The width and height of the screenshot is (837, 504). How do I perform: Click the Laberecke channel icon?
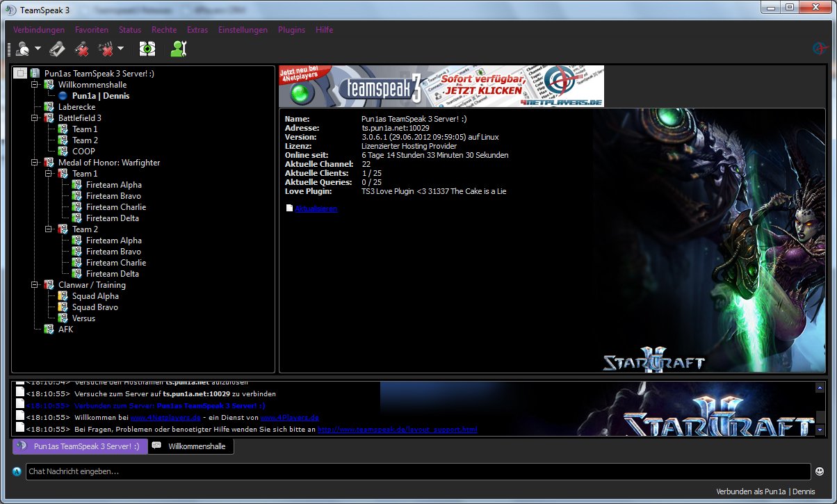click(49, 106)
